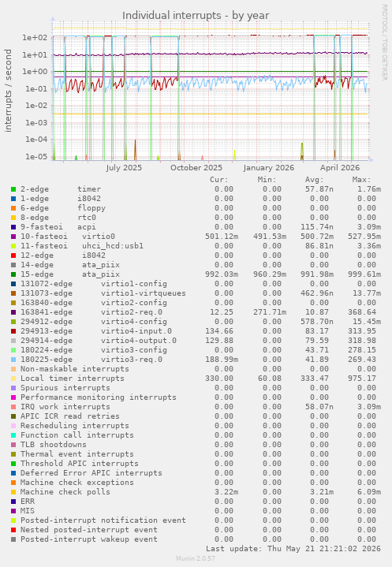392x567 pixels.
Task: Click the green 2-edge timer legend swatch
Action: pyautogui.click(x=13, y=189)
